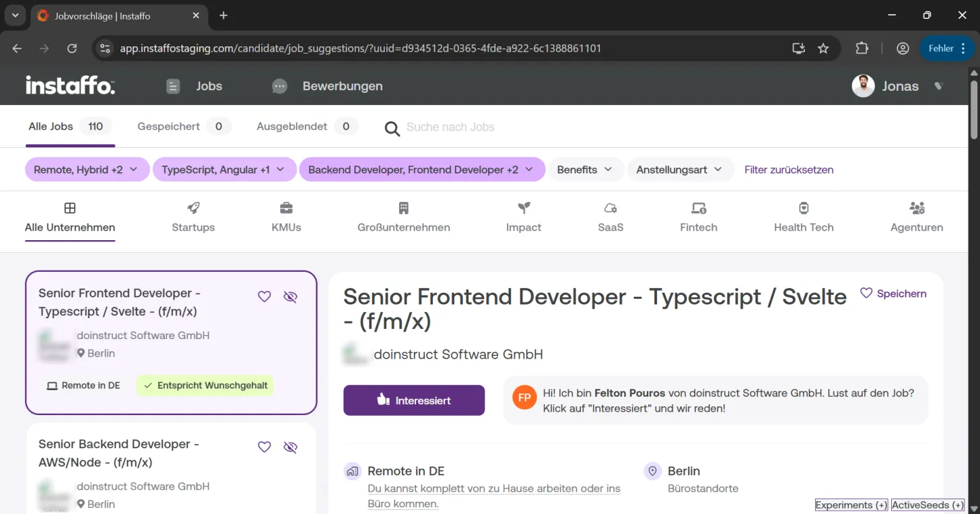
Task: Click Speichern to save this job
Action: 893,293
